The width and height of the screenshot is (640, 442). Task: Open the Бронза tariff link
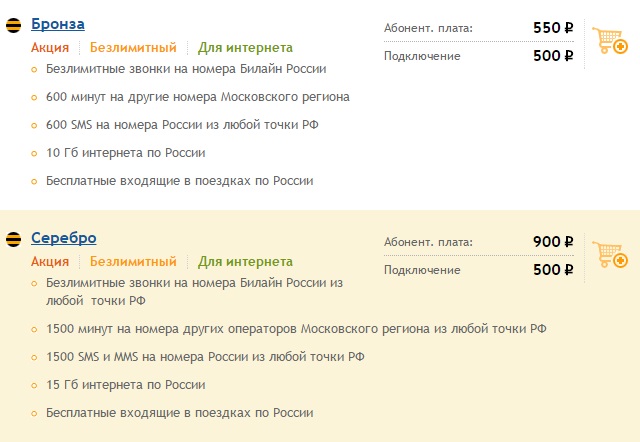(x=58, y=24)
